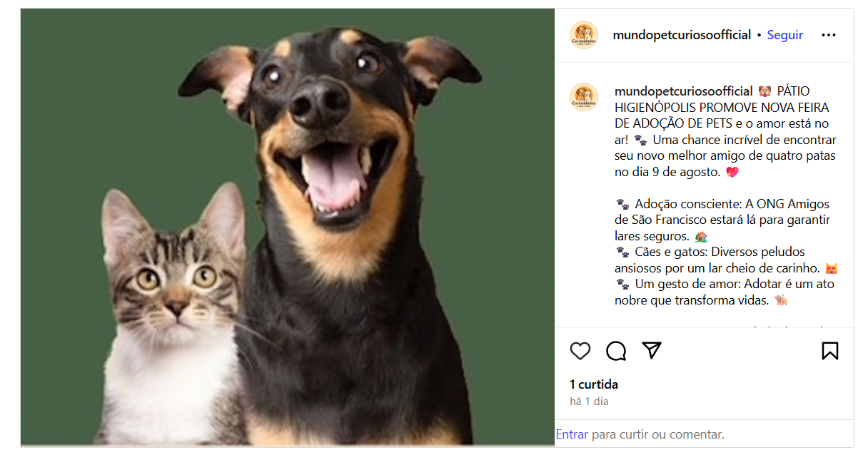Click the profile avatar next to caption
The image size is (868, 450).
584,97
